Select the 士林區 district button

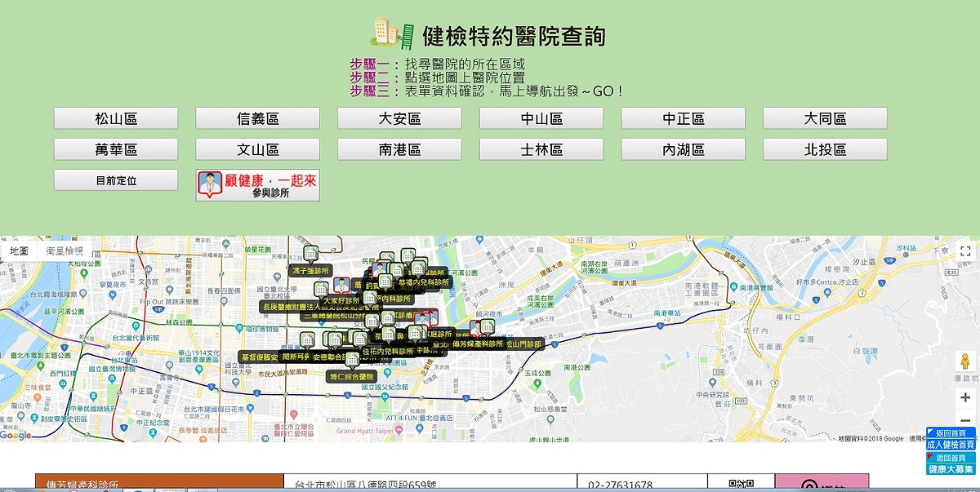[x=541, y=149]
